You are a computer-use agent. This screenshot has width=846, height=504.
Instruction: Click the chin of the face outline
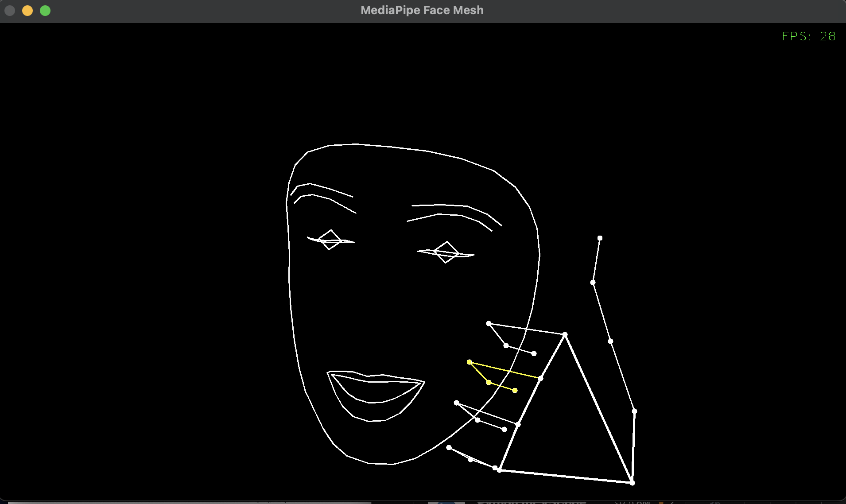(381, 464)
